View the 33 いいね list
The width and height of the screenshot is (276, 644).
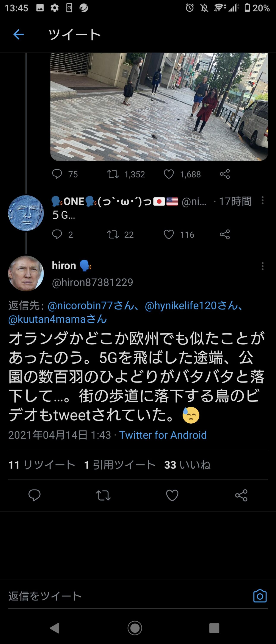pyautogui.click(x=187, y=465)
